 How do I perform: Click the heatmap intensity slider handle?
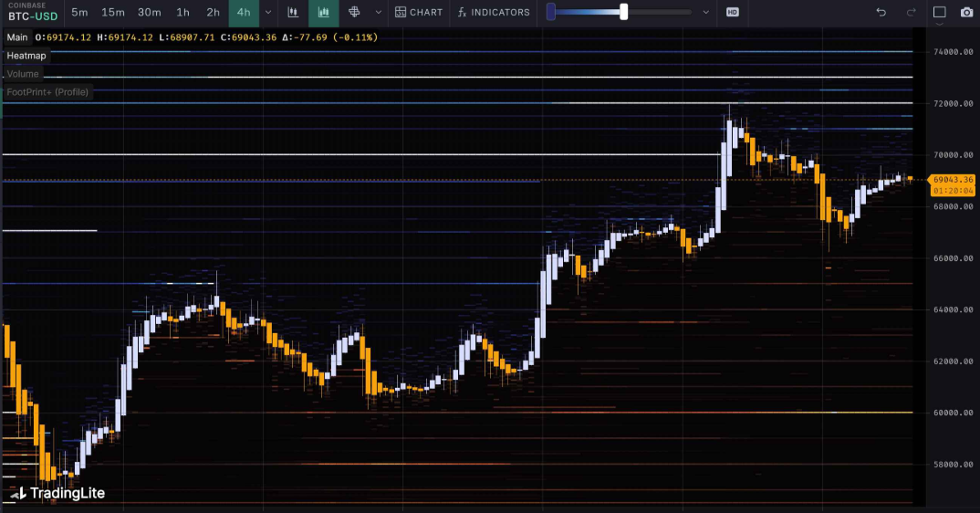(623, 12)
